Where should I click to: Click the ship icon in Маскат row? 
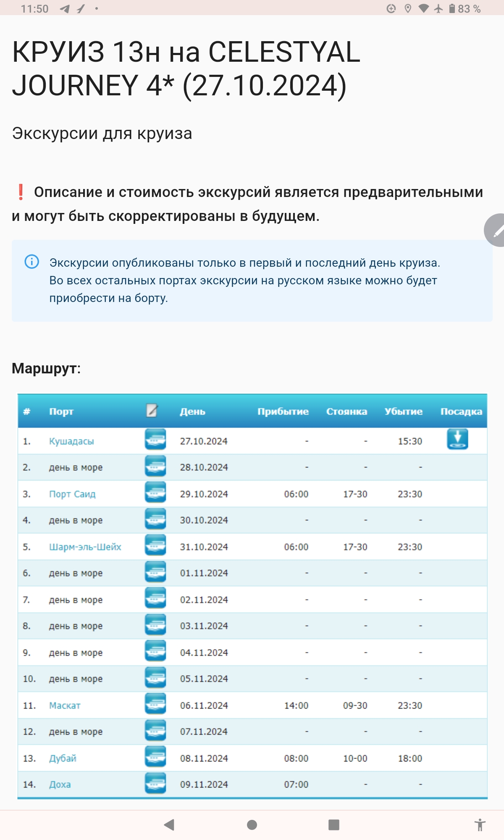[x=155, y=704]
